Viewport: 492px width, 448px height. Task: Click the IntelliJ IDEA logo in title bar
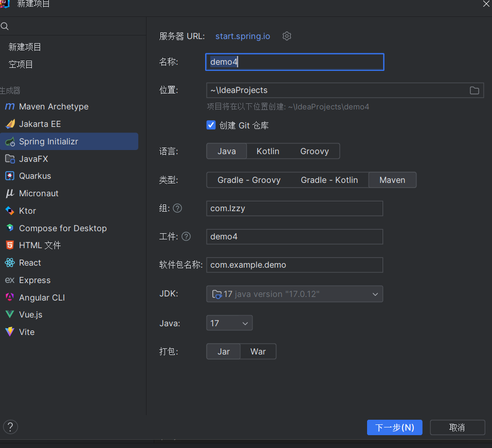point(5,4)
